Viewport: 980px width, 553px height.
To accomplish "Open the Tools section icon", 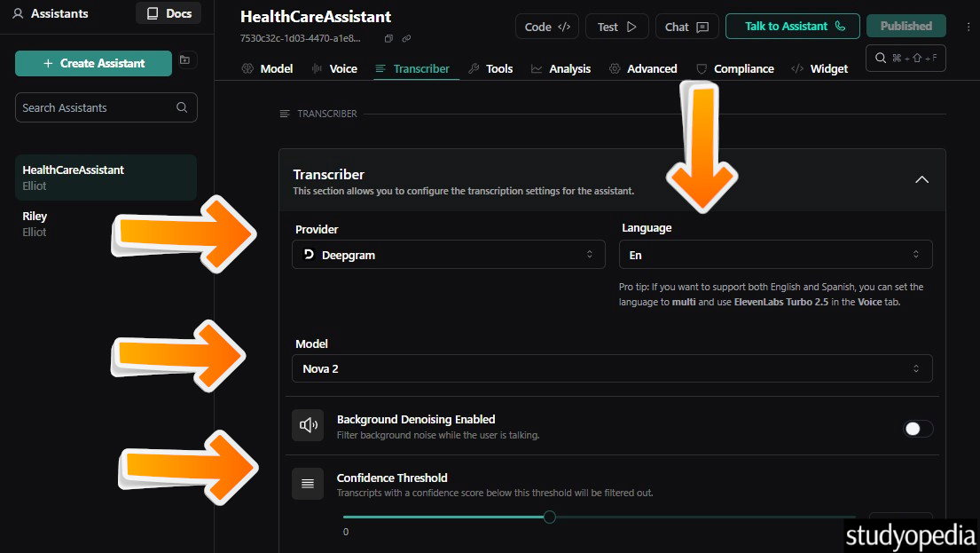I will coord(473,67).
